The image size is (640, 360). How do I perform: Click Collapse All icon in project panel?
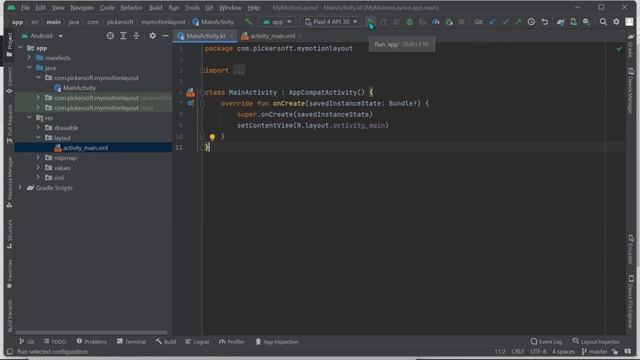tap(136, 36)
